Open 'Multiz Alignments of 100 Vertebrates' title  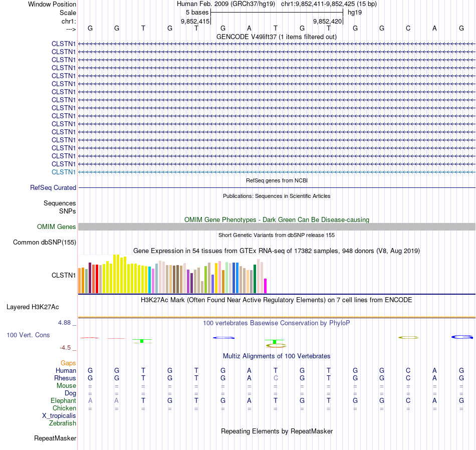(x=277, y=356)
